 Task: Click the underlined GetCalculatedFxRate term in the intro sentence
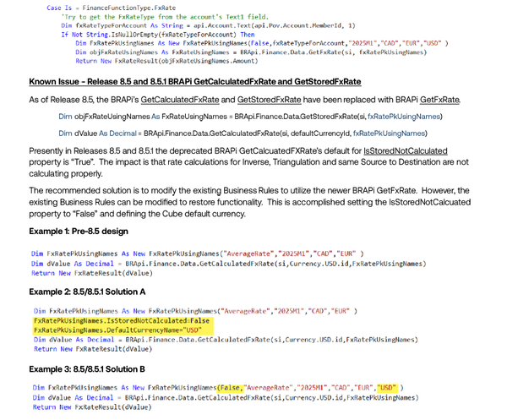[x=180, y=100]
